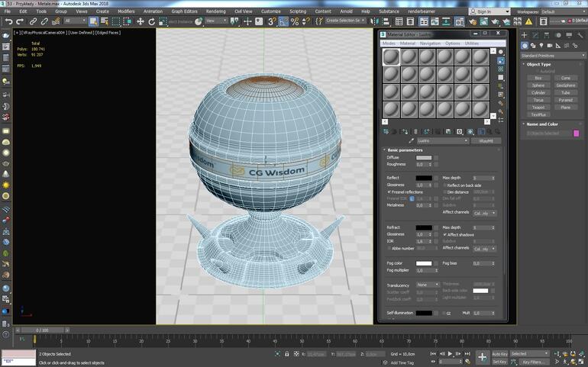
Task: Open the Utilities wrench panel tab
Action: (x=580, y=35)
